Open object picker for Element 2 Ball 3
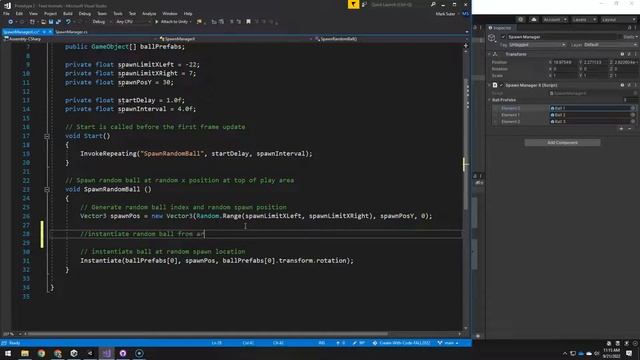 pyautogui.click(x=633, y=122)
